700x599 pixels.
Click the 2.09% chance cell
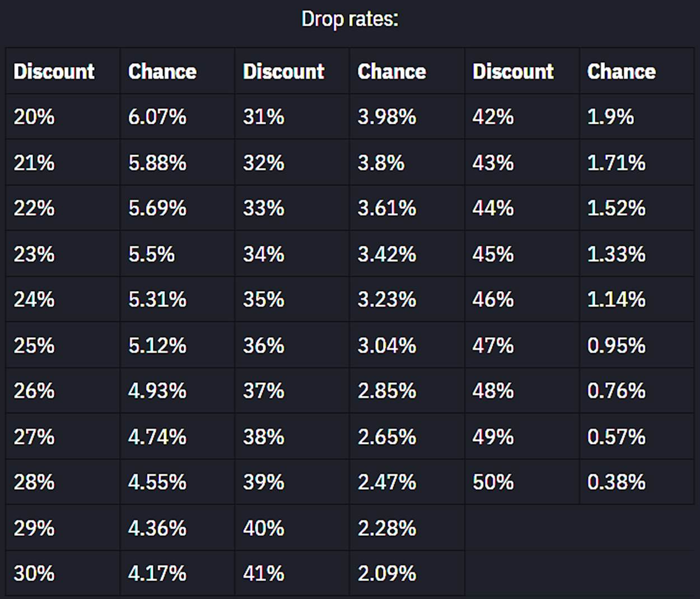coord(387,573)
